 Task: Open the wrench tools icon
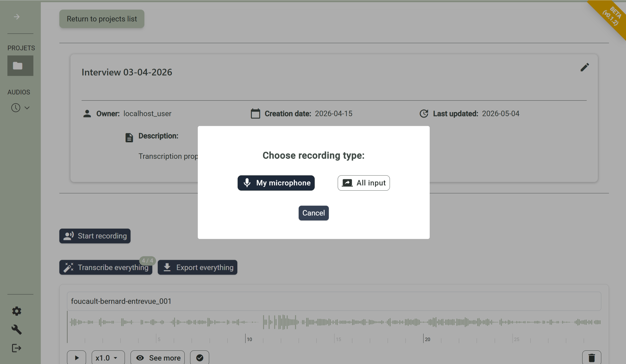(17, 329)
